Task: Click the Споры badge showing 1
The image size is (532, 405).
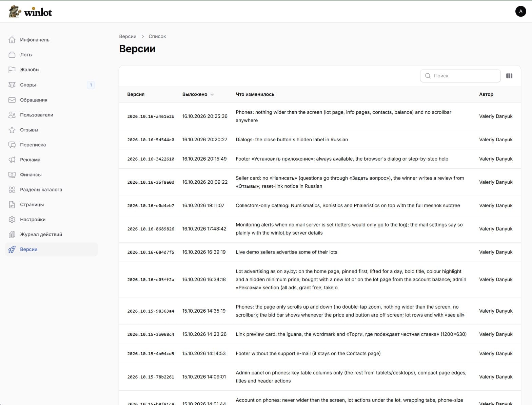Action: pos(91,85)
